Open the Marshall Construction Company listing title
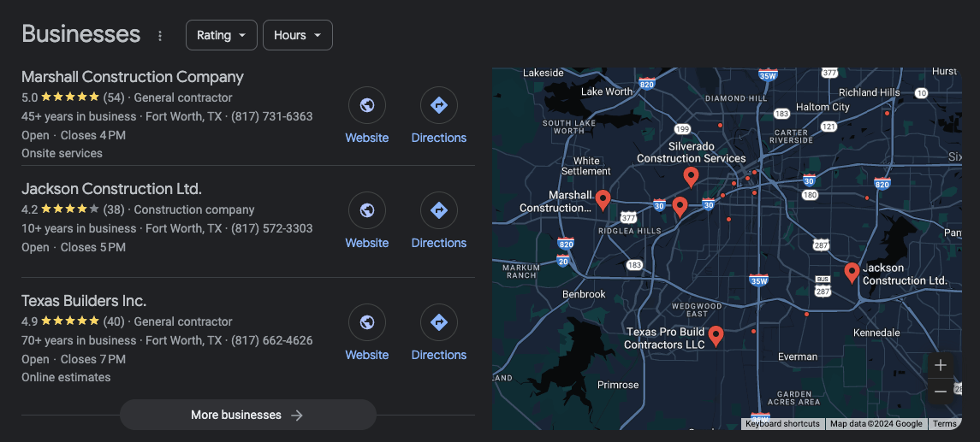The image size is (980, 442). tap(133, 77)
